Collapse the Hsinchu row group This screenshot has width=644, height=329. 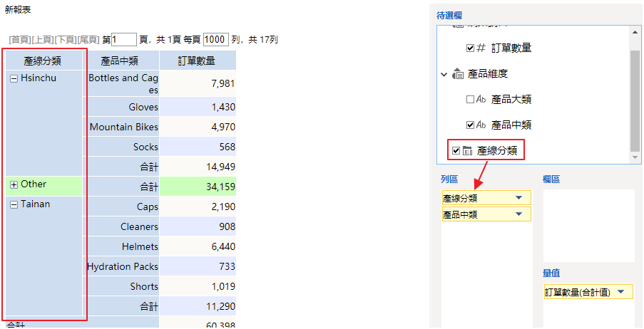[x=14, y=79]
